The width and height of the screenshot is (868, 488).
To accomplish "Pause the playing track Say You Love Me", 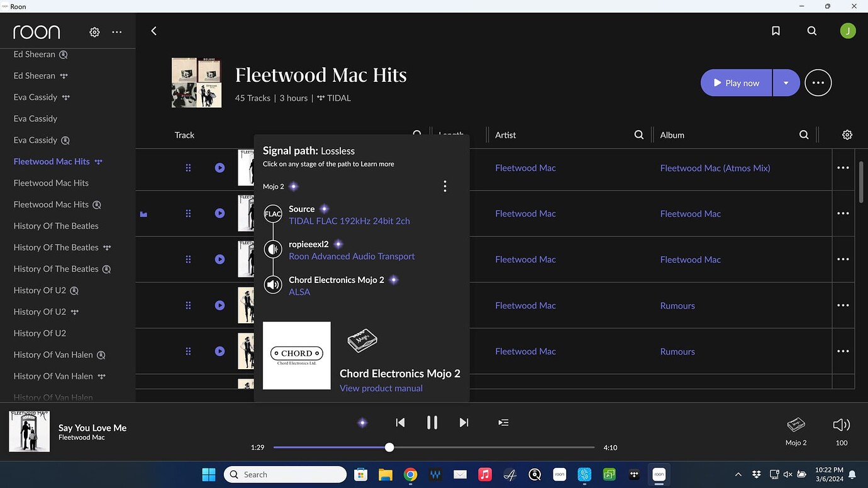I will pos(432,422).
